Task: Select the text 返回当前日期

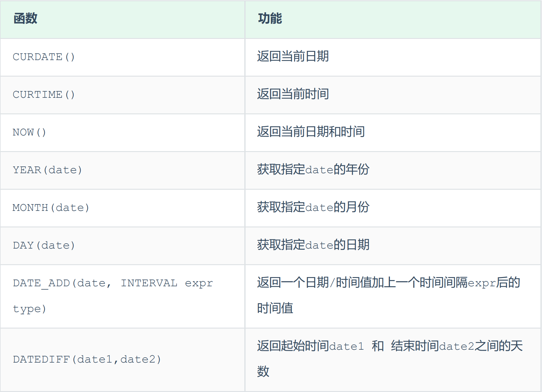Action: point(292,56)
